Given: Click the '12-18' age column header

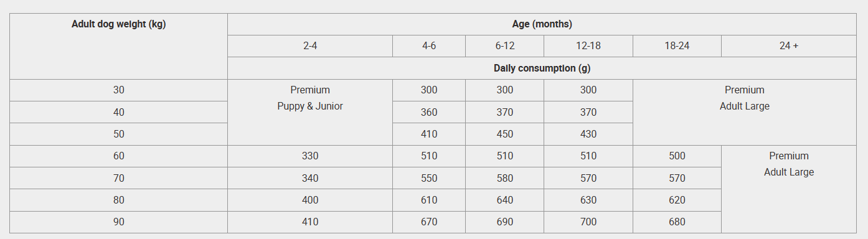Looking at the screenshot, I should pyautogui.click(x=588, y=46).
